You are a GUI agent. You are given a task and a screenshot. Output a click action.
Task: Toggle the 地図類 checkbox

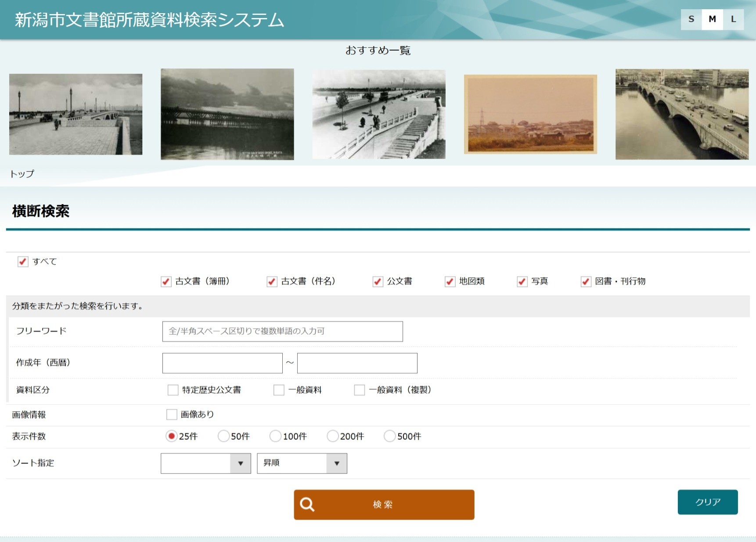(x=450, y=281)
